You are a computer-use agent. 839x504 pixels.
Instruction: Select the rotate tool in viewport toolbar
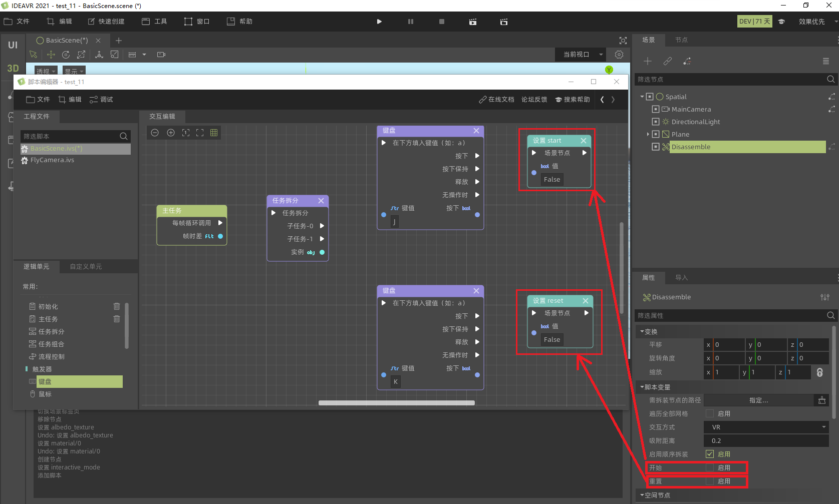pyautogui.click(x=66, y=55)
